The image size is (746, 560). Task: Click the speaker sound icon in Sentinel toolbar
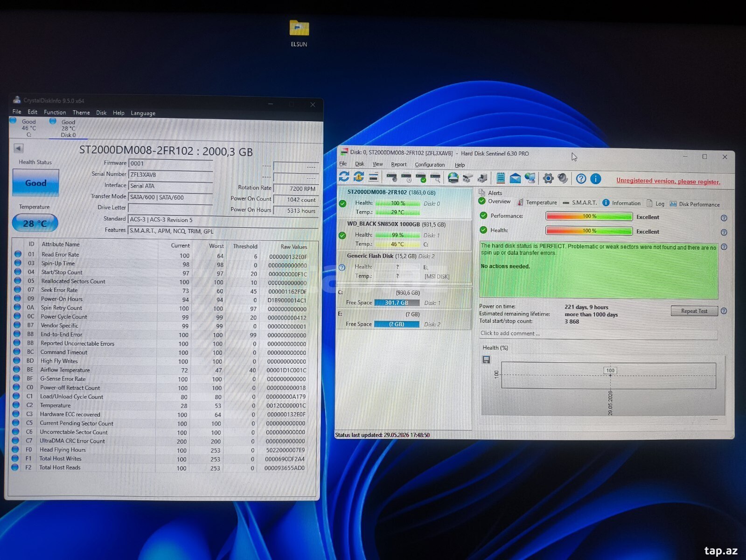pos(563,178)
